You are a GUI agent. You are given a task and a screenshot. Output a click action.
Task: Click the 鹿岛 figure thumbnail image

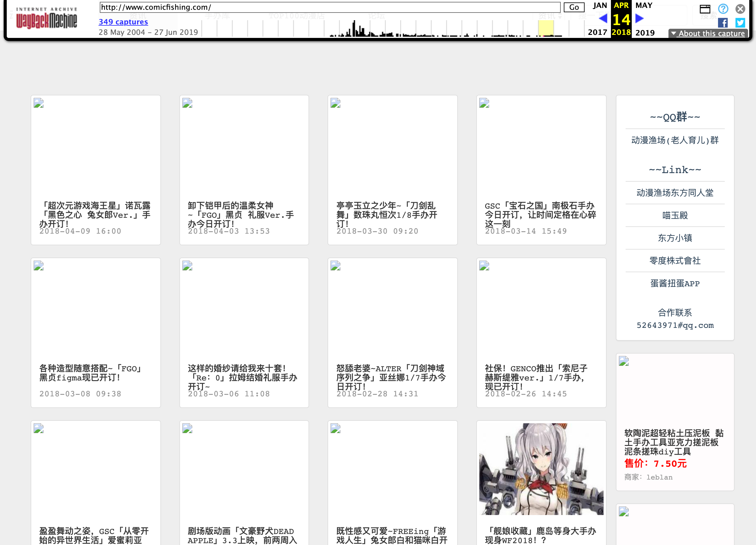[x=541, y=469]
